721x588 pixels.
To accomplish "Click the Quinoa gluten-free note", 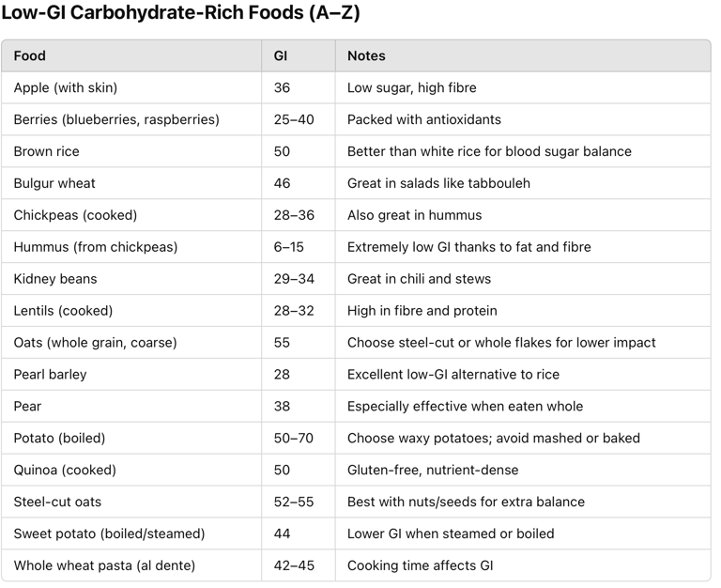I will coord(433,471).
